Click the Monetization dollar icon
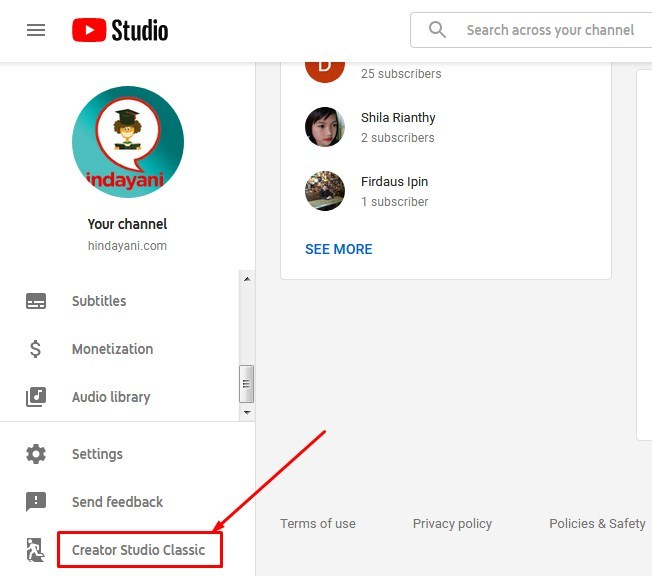The image size is (652, 576). 35,349
